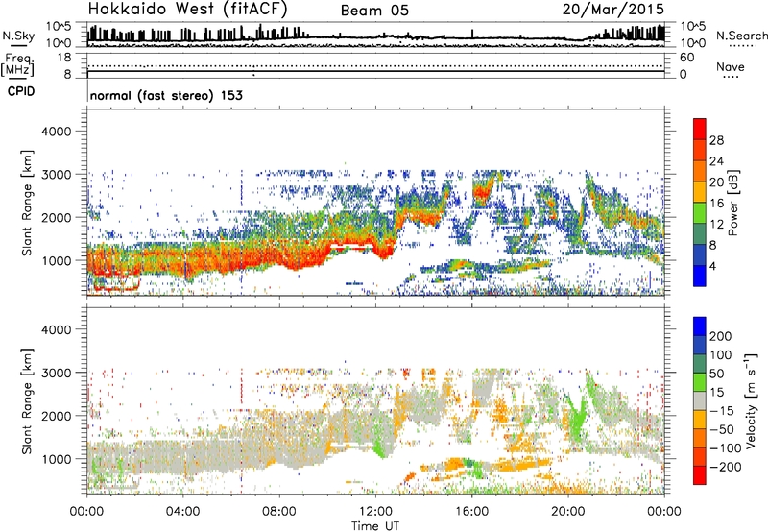Screen dimensions: 768x532
Task: Click the "Slant Range [km]" label of velocity panel
Action: click(x=27, y=401)
